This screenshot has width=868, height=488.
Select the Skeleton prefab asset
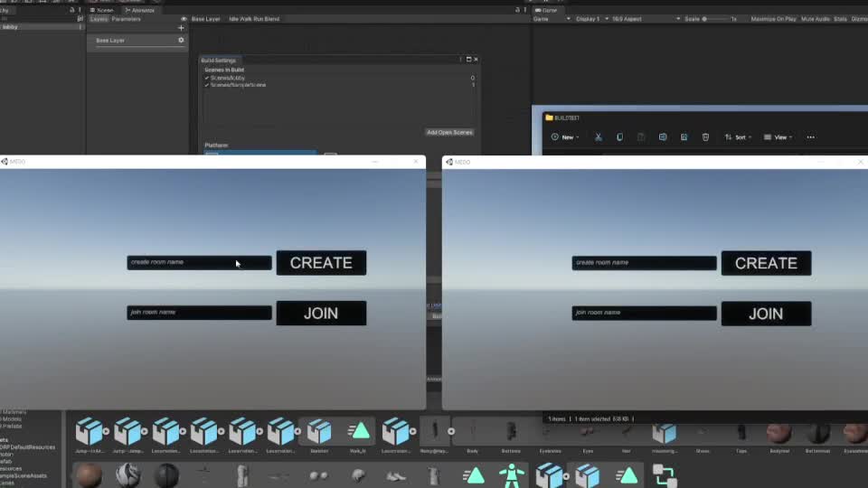pyautogui.click(x=319, y=432)
